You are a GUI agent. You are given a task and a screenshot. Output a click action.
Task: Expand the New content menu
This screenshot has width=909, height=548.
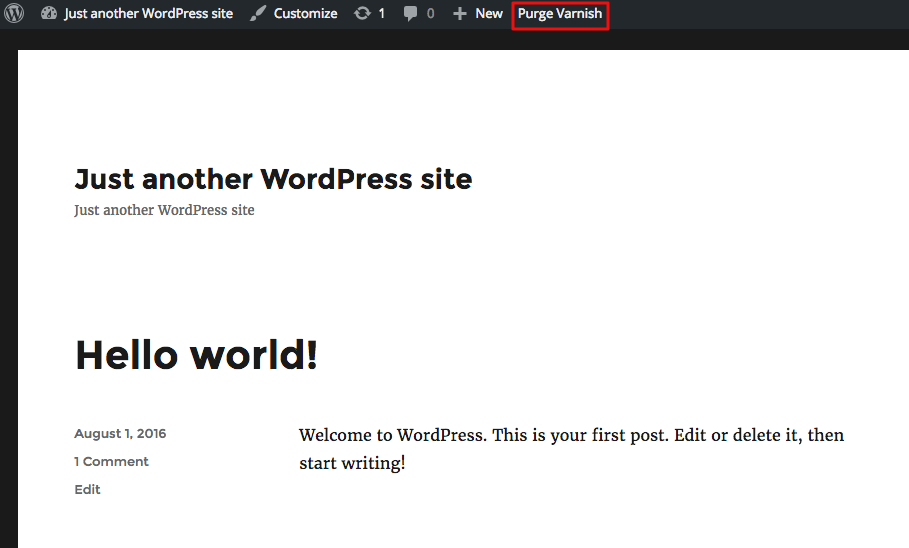click(489, 14)
